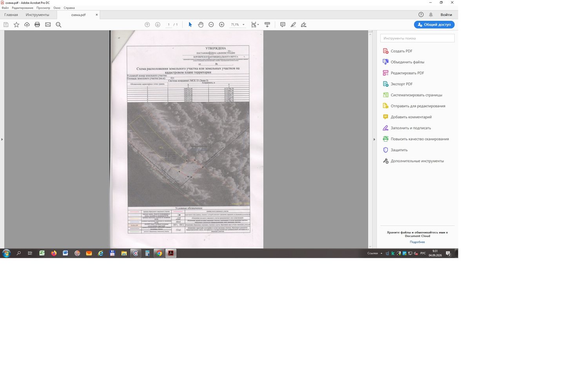Add the file to starred with the star icon
588x366 pixels.
[16, 25]
